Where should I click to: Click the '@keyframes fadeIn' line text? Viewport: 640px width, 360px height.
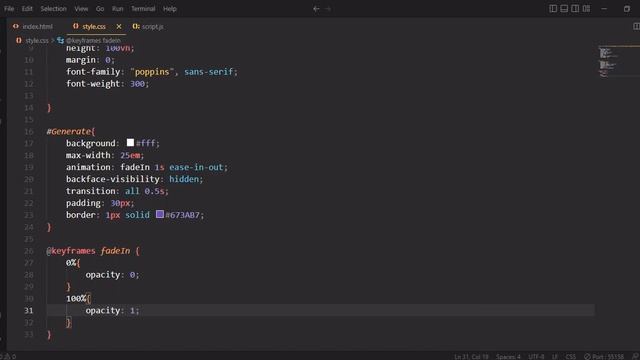[93, 251]
